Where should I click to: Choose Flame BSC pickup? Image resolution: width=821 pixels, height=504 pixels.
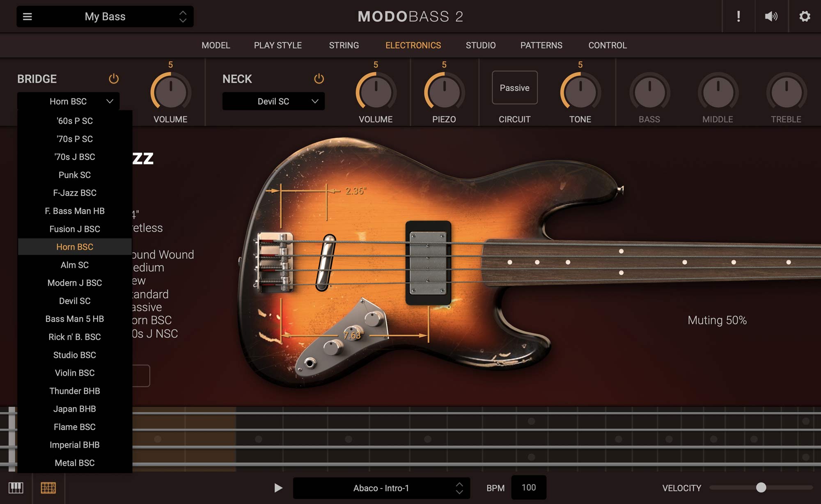(75, 427)
